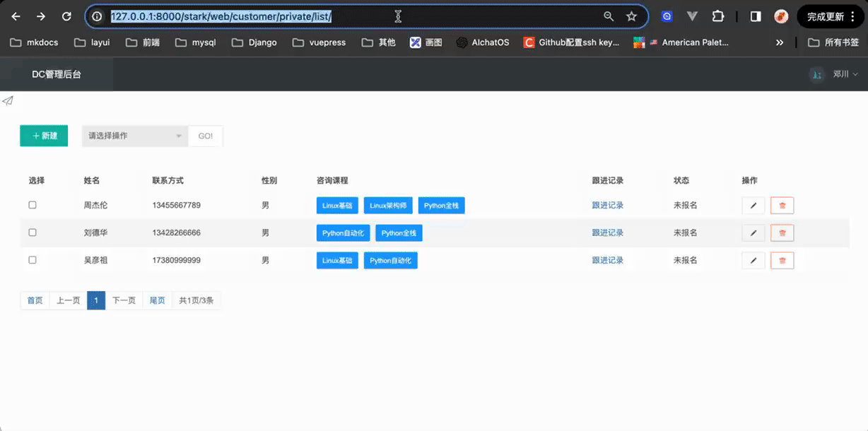This screenshot has height=431, width=868.
Task: Click the edit pencil icon for 刘德华
Action: click(753, 233)
